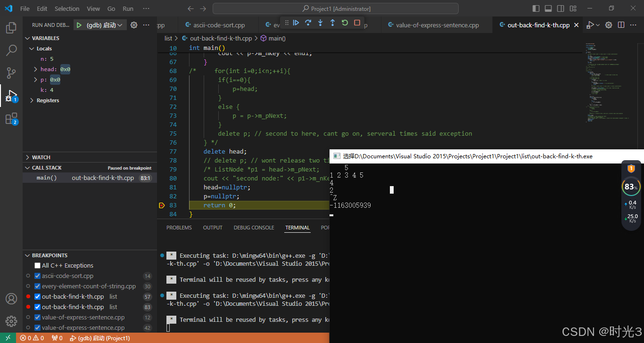The image size is (644, 343).
Task: Open Accounts menu icon
Action: [11, 299]
